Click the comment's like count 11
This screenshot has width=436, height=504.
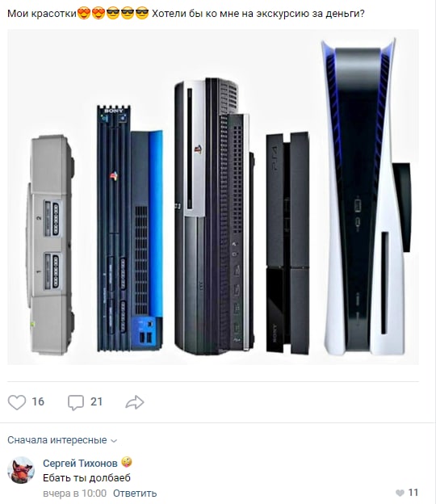pyautogui.click(x=413, y=493)
